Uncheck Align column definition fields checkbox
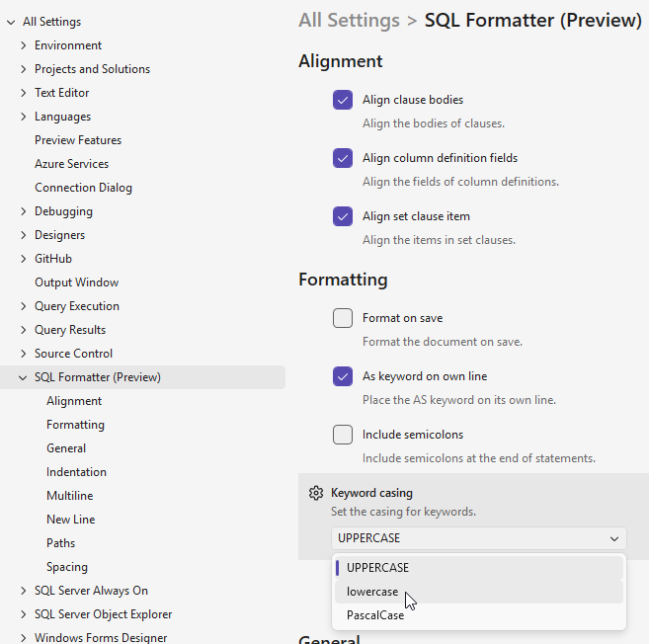This screenshot has width=649, height=644. pos(343,158)
